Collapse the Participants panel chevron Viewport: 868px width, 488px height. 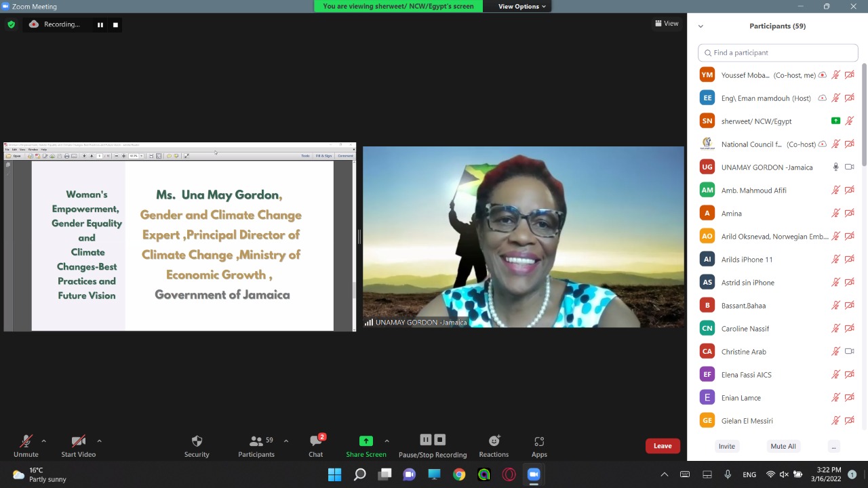[x=701, y=26]
